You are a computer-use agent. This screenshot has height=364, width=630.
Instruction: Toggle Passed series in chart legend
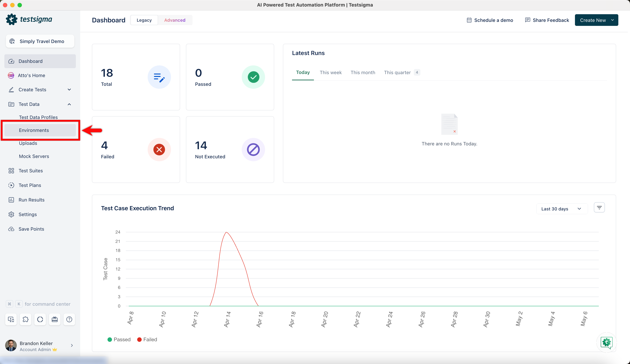click(119, 340)
